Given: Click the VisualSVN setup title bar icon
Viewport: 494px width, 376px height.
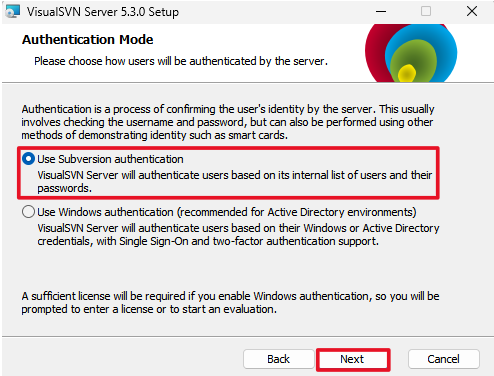Looking at the screenshot, I should pyautogui.click(x=13, y=12).
